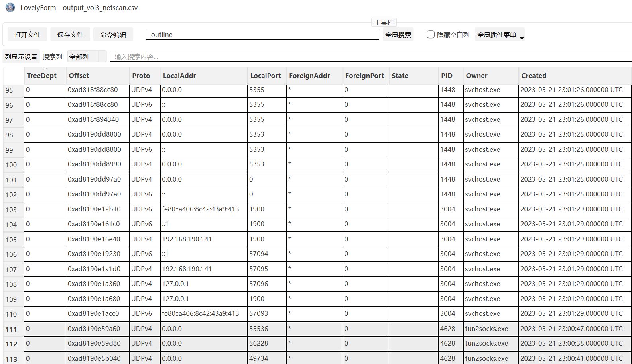Select row header 112

(14, 344)
